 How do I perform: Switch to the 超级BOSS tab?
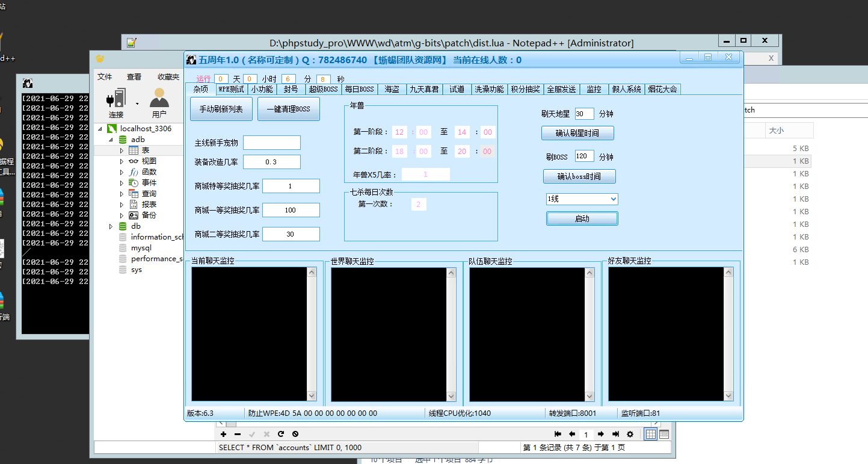click(324, 89)
